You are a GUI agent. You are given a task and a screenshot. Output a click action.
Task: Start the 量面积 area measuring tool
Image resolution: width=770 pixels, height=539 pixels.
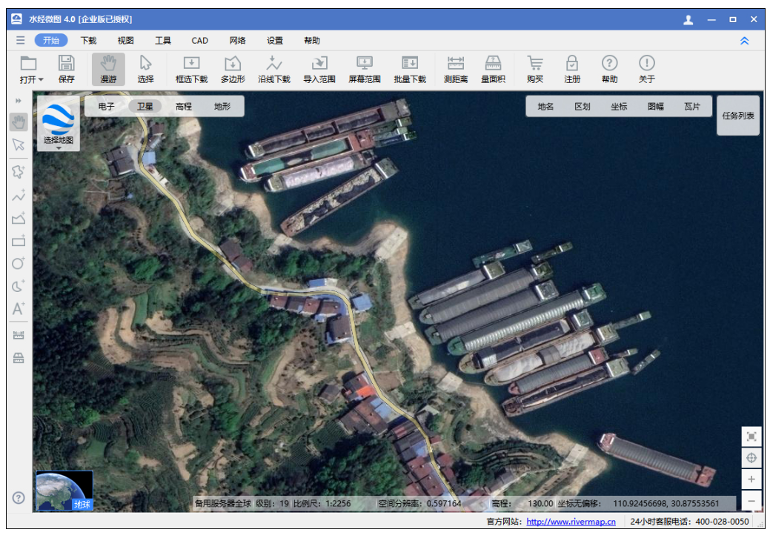pyautogui.click(x=493, y=68)
